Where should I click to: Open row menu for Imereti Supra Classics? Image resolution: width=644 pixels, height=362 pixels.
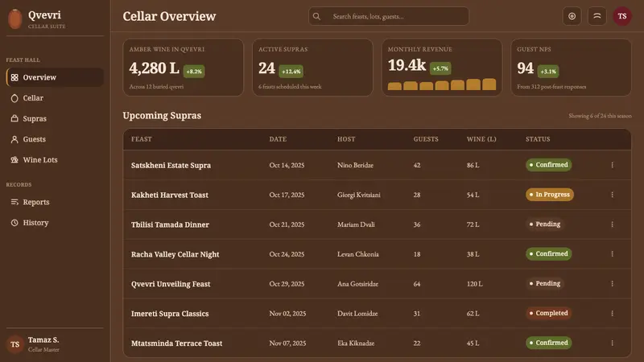(x=612, y=313)
